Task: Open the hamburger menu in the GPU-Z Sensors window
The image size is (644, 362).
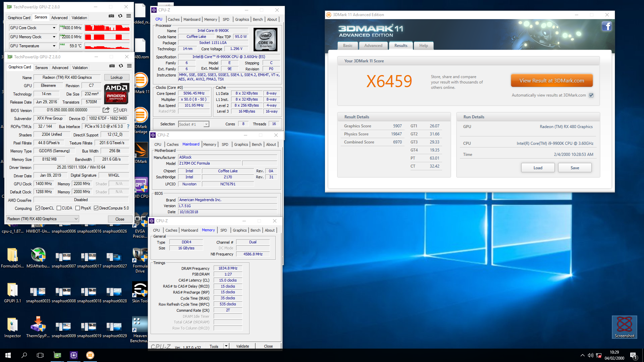Action: pos(128,16)
